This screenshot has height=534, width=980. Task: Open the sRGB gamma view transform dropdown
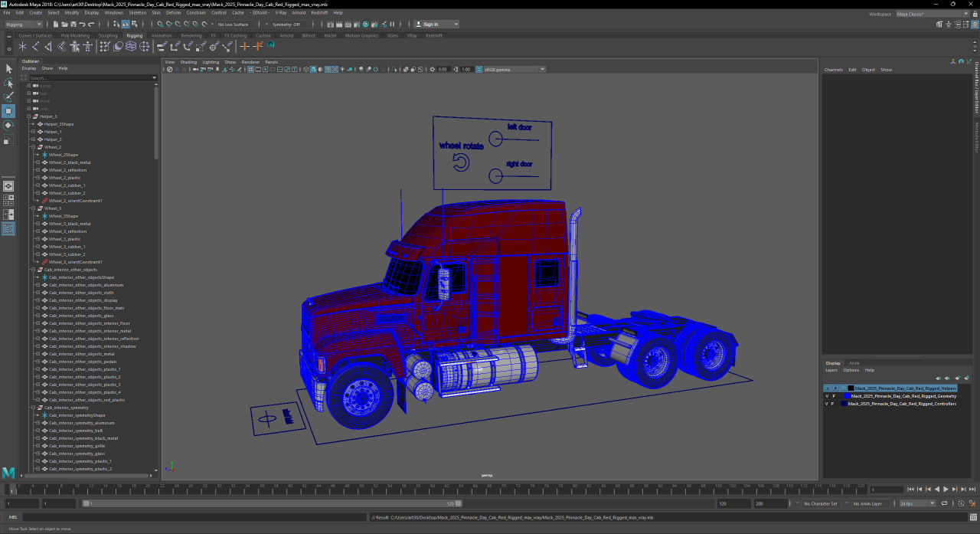coord(514,69)
